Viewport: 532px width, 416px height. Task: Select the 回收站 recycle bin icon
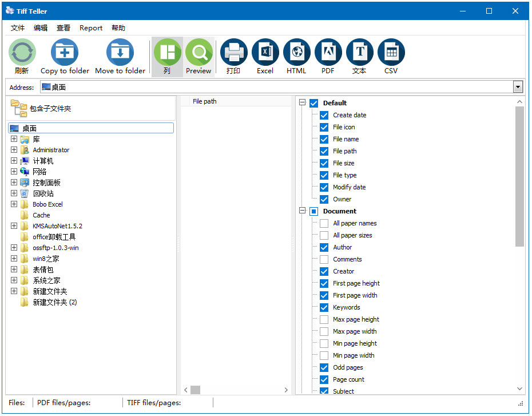(25, 193)
